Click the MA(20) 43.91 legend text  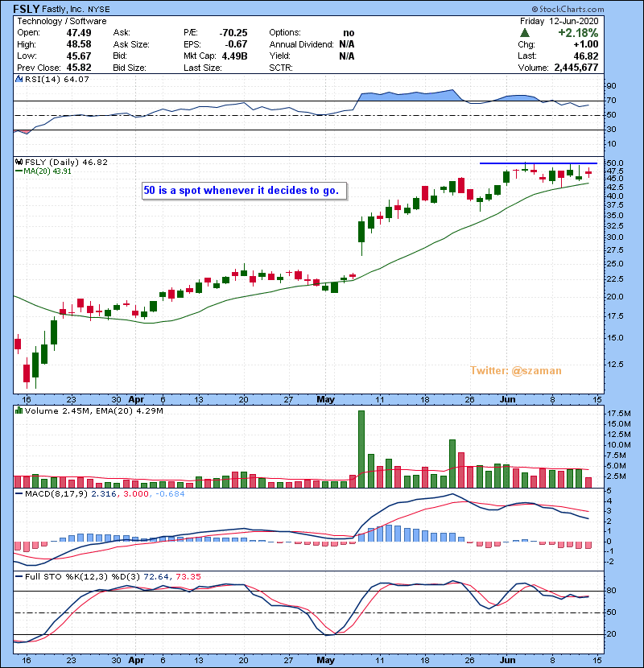click(47, 171)
